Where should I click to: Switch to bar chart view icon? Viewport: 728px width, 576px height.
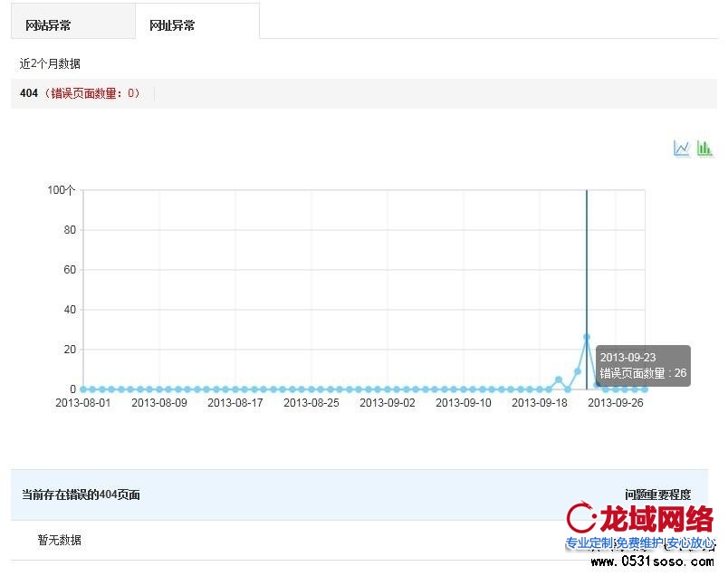point(704,149)
